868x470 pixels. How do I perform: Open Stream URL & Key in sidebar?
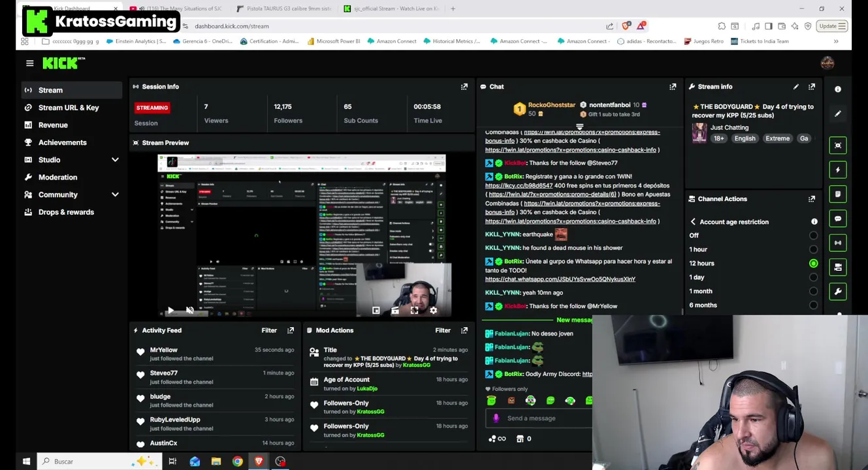71,108
